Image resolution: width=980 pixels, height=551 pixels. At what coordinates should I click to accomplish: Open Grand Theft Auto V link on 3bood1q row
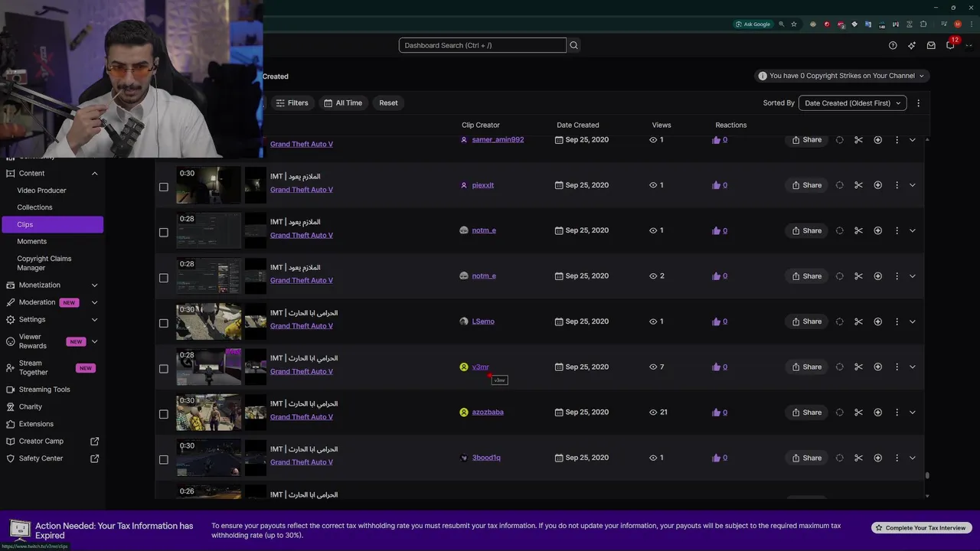tap(301, 462)
